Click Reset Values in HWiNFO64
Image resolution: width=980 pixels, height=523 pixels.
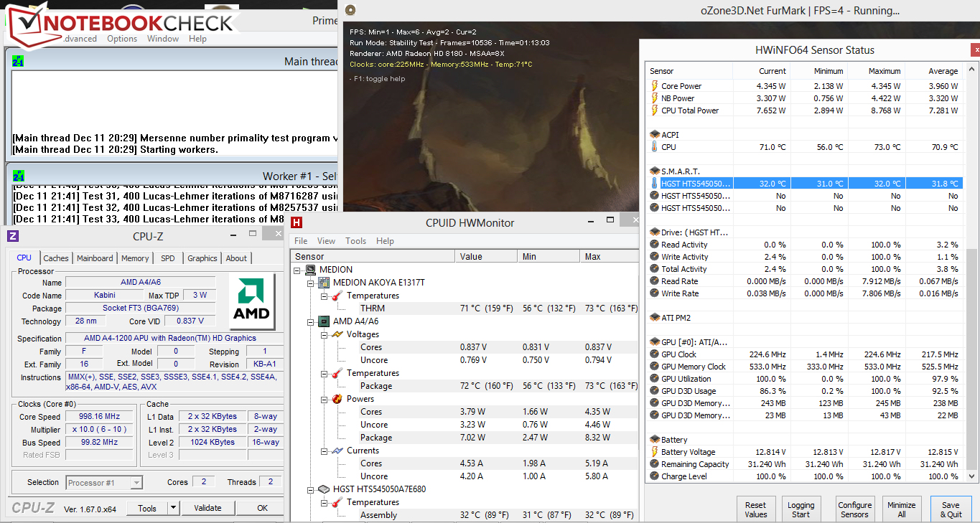pos(756,509)
